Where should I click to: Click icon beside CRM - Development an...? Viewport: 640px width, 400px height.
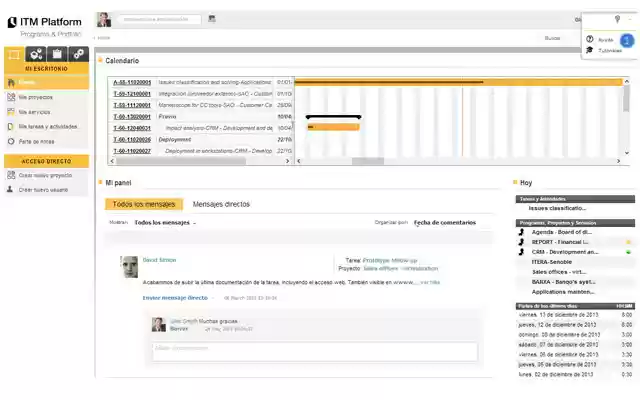[522, 252]
